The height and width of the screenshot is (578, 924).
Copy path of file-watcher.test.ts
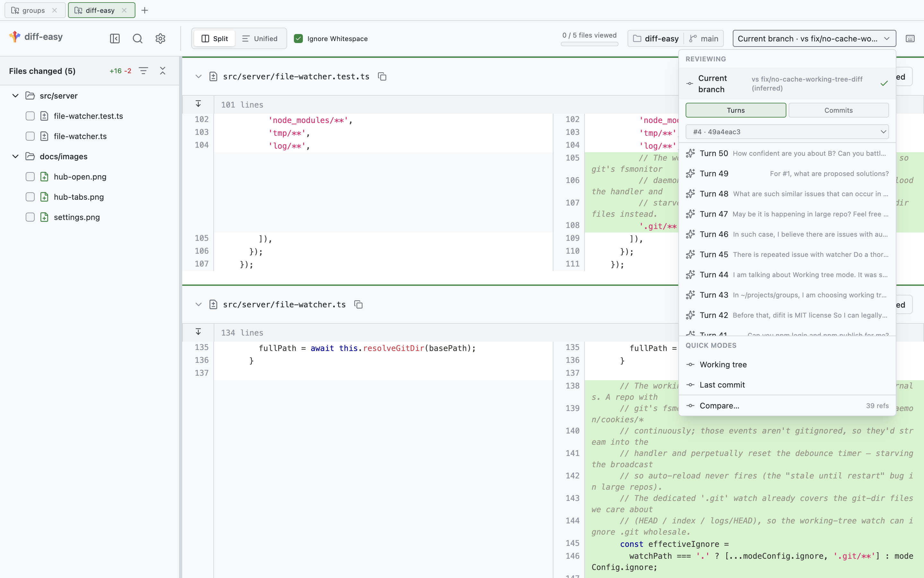click(382, 76)
